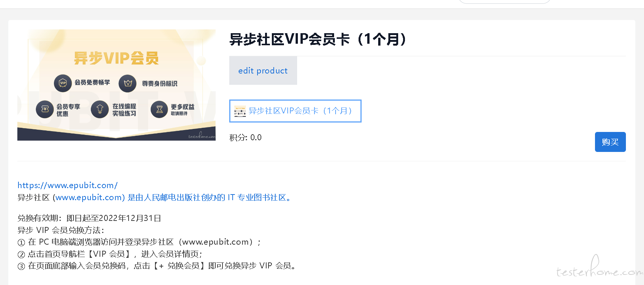
Task: Click the upload arrow icon beside 在线编程实验练习
Action: 100,109
